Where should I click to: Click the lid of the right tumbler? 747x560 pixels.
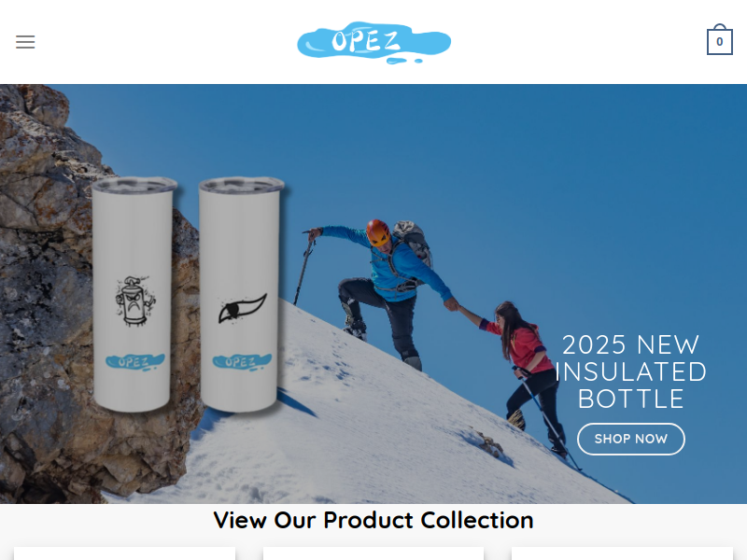pos(242,185)
